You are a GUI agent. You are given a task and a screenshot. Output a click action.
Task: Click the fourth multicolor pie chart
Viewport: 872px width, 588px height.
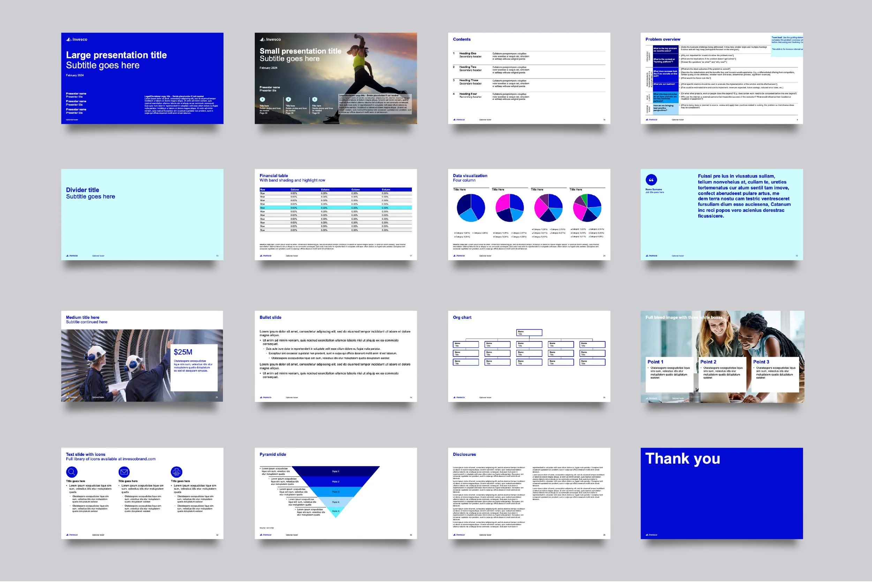coord(587,208)
